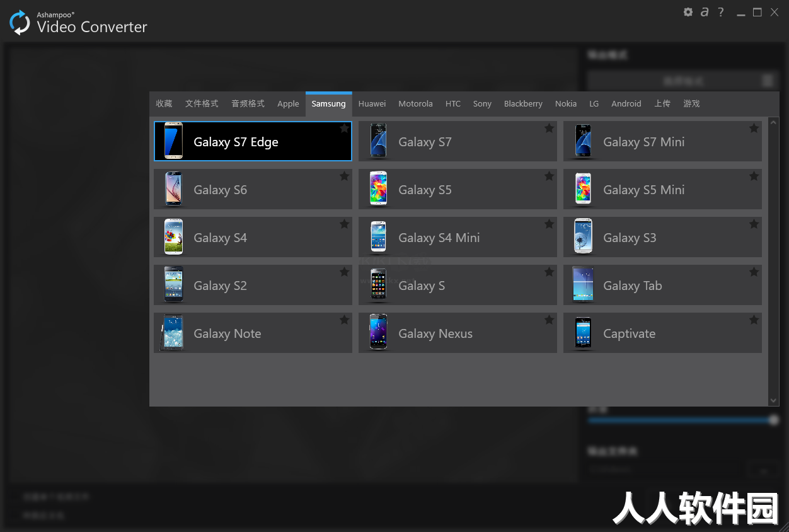Click the 'Galaxy Tab' label
Image resolution: width=789 pixels, height=532 pixels.
tap(632, 286)
